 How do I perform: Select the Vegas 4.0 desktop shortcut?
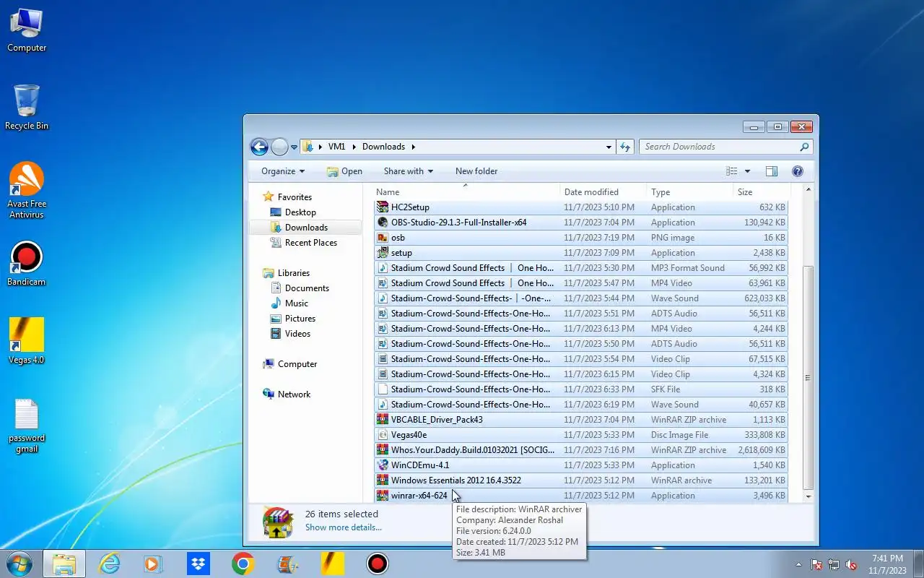pyautogui.click(x=27, y=341)
